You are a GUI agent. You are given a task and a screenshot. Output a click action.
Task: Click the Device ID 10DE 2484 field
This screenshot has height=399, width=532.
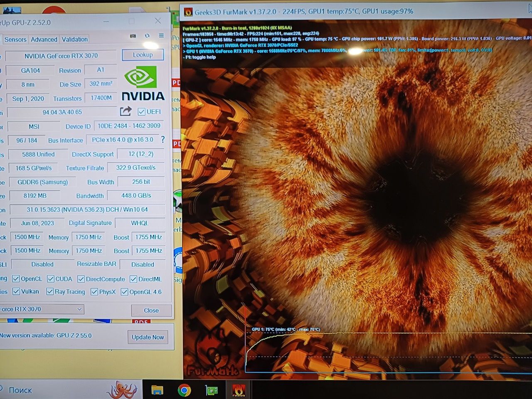(x=129, y=126)
